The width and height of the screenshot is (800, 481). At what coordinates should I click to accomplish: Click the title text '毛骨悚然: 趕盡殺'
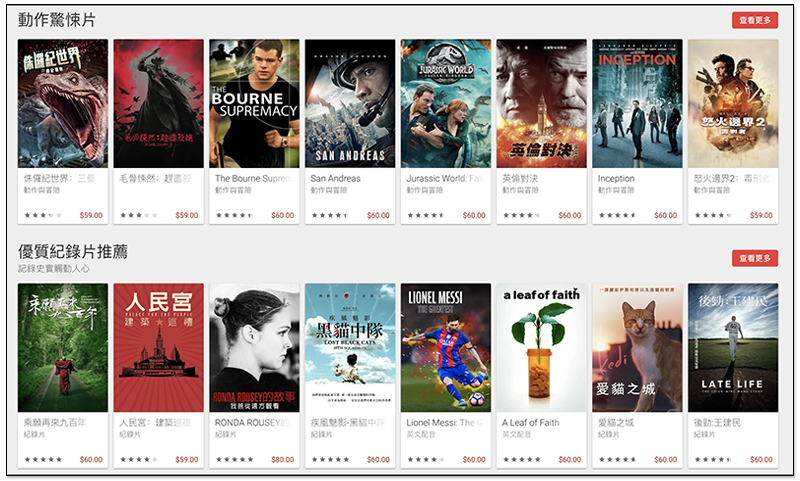[155, 179]
